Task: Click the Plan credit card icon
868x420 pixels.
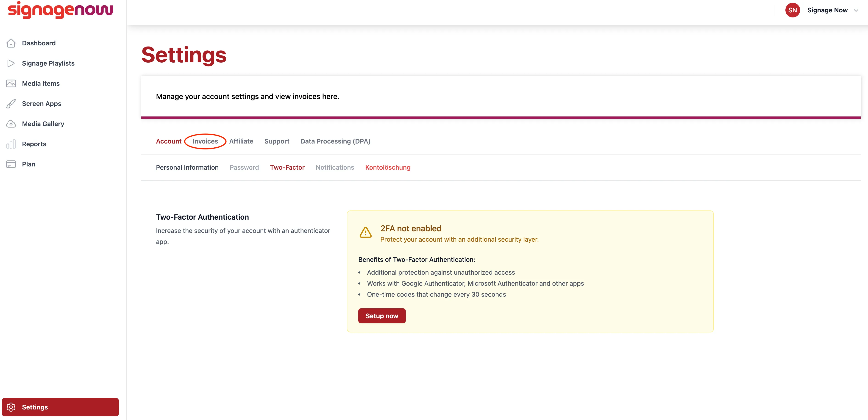Action: tap(11, 164)
